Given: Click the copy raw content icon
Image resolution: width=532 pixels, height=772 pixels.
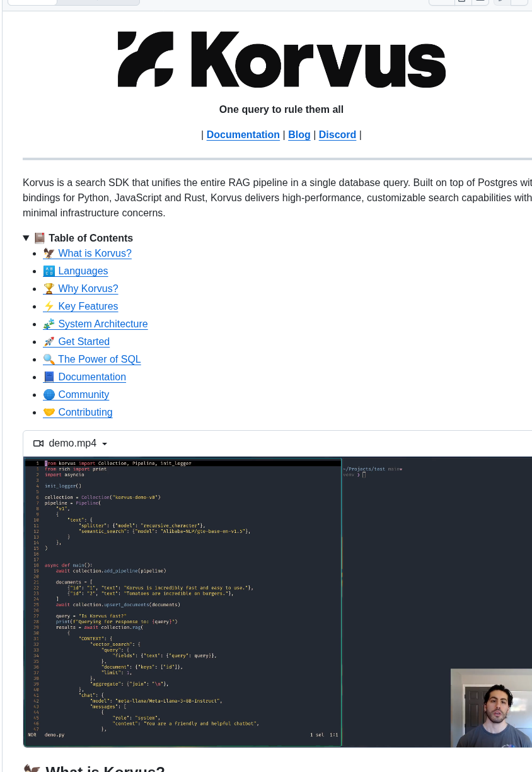Looking at the screenshot, I should (x=462, y=2).
